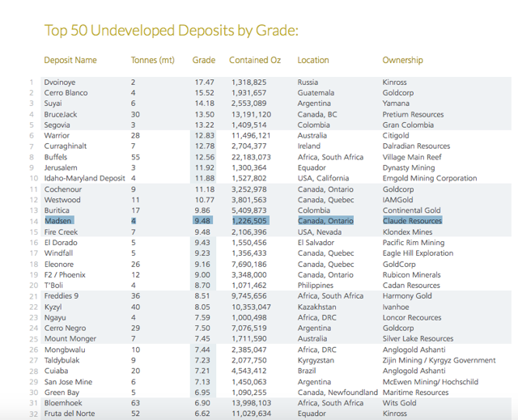Click the 'Ownership' column header
Screen dimensions: 518x420
click(405, 61)
